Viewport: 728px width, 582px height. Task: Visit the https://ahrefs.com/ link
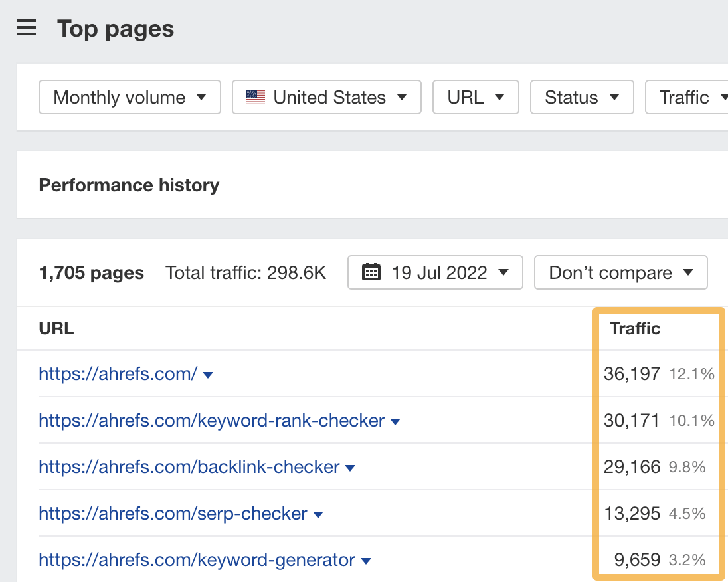(118, 374)
